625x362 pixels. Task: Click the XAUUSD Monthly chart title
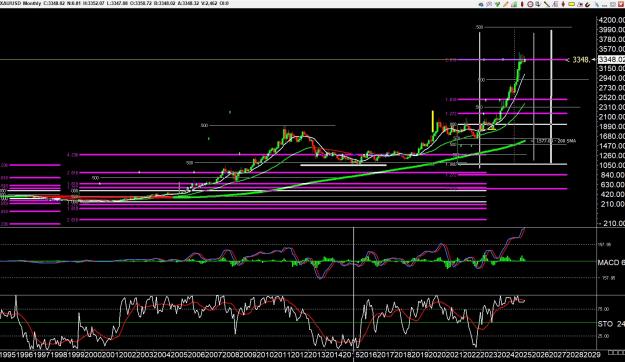point(21,3)
